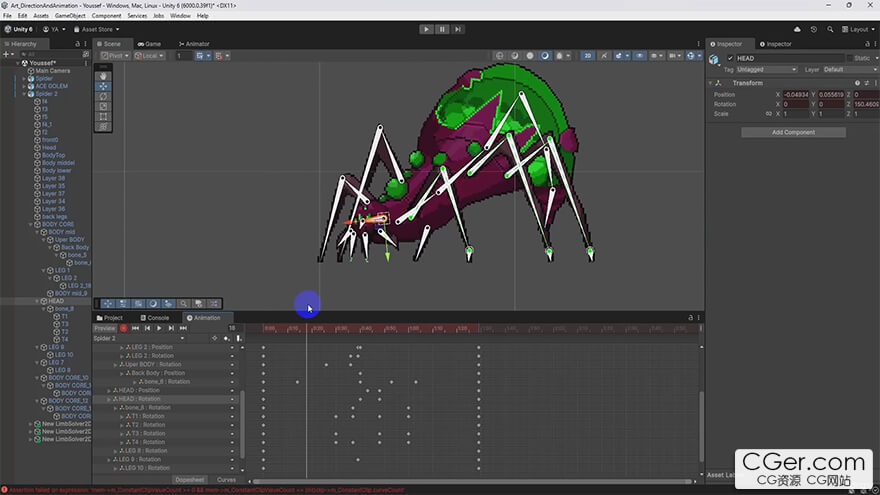The image size is (880, 495).
Task: Click the animation timeline horizontal scrollbar
Action: tap(471, 482)
